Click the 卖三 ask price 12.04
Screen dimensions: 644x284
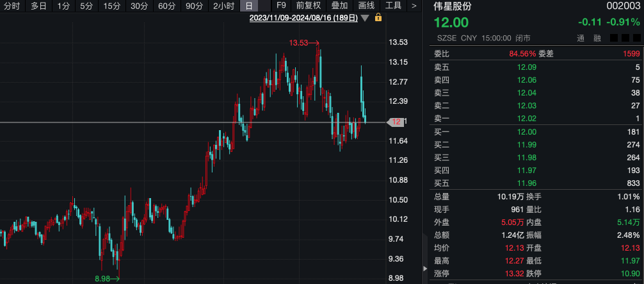[x=527, y=92]
